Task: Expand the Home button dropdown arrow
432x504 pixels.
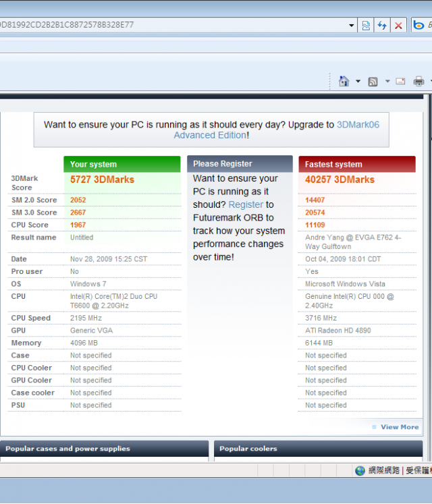Action: pyautogui.click(x=358, y=82)
